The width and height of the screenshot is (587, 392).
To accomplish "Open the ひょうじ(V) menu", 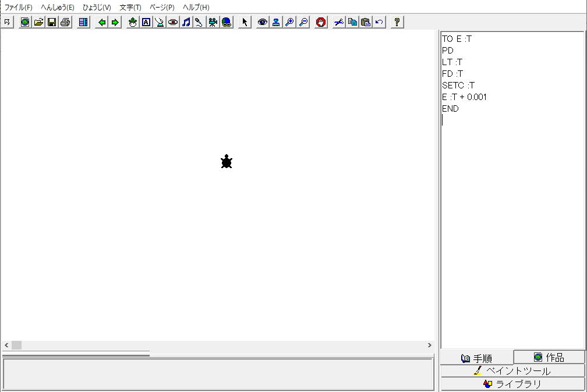I will pos(97,7).
